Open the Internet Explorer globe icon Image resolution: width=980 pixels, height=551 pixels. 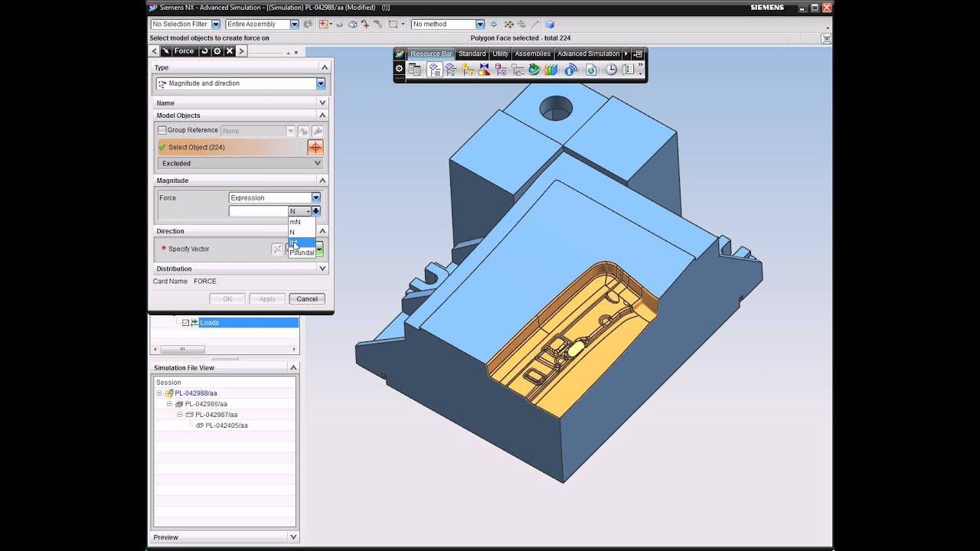click(534, 70)
